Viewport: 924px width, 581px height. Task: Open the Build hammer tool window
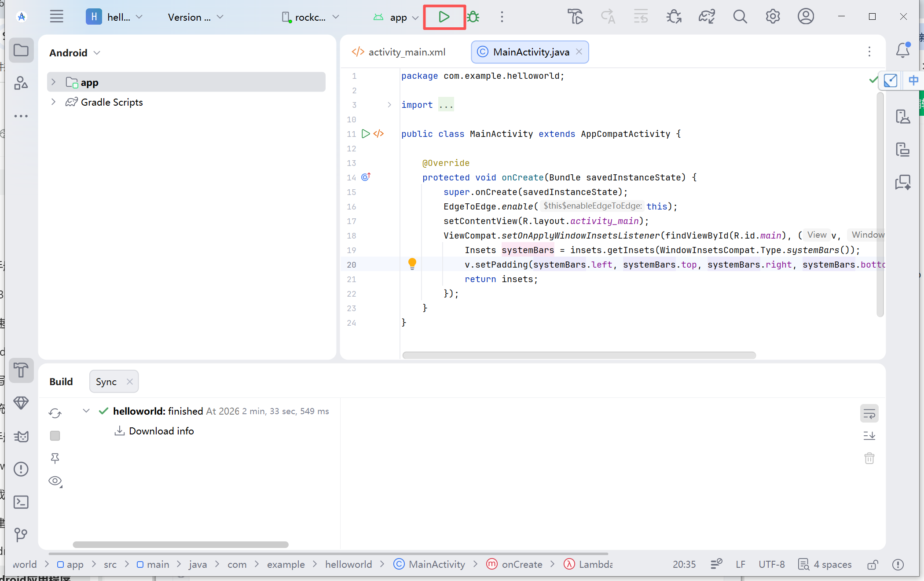point(21,370)
